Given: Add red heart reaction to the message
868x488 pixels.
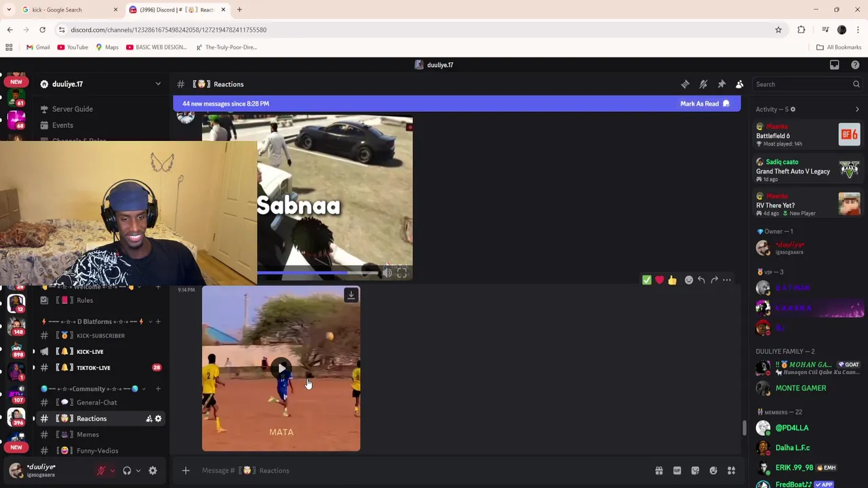Looking at the screenshot, I should coord(659,280).
